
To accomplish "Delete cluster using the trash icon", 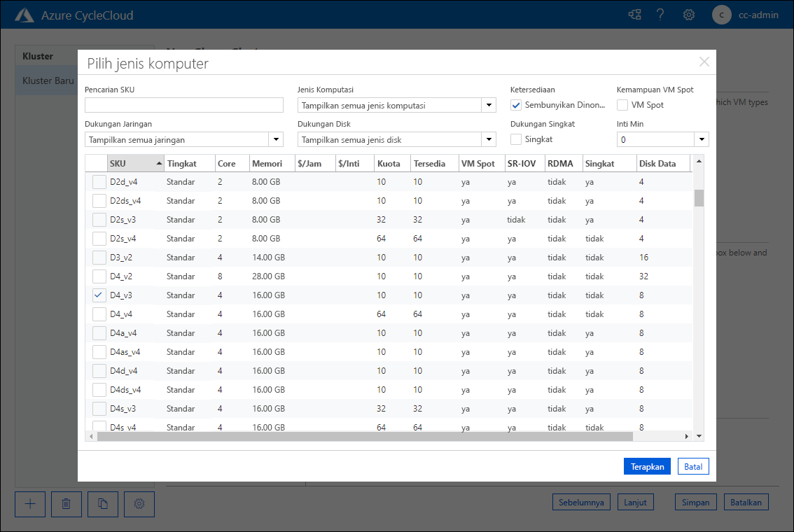I will pyautogui.click(x=66, y=504).
